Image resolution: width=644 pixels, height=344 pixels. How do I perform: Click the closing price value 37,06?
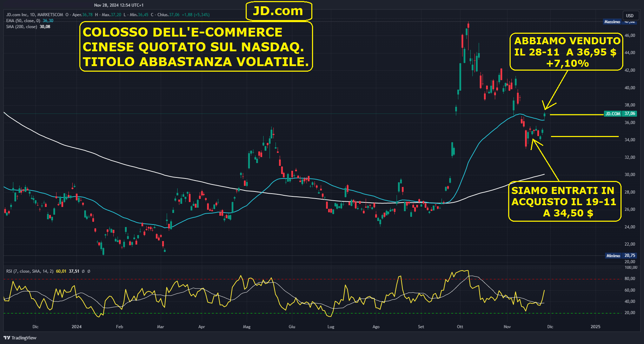coord(174,15)
